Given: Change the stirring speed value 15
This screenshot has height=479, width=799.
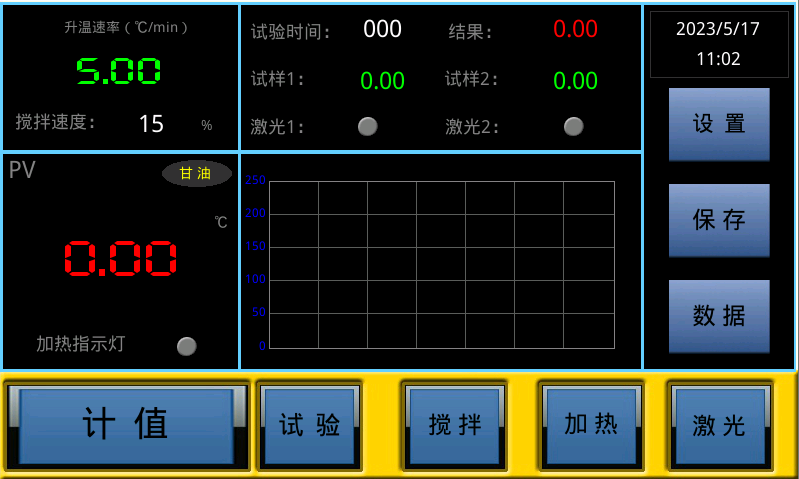Looking at the screenshot, I should coord(151,124).
